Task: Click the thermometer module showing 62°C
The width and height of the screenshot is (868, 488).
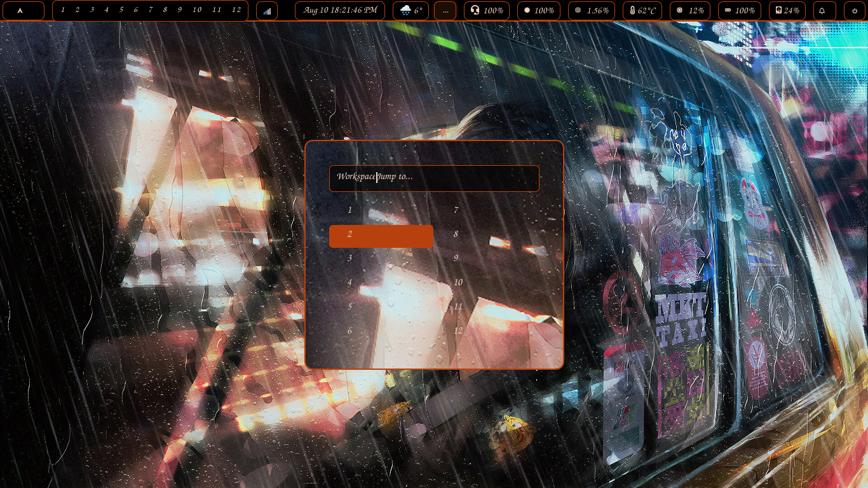Action: (x=642, y=11)
